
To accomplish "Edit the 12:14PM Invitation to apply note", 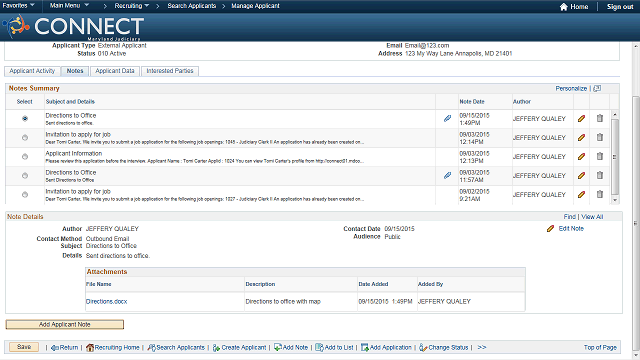I will (581, 138).
